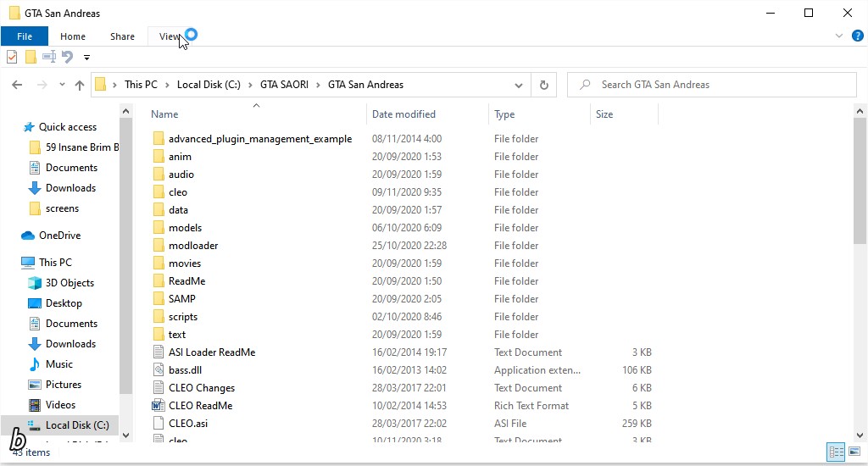Select the bass.dll file icon
Image resolution: width=868 pixels, height=466 pixels.
pos(159,369)
